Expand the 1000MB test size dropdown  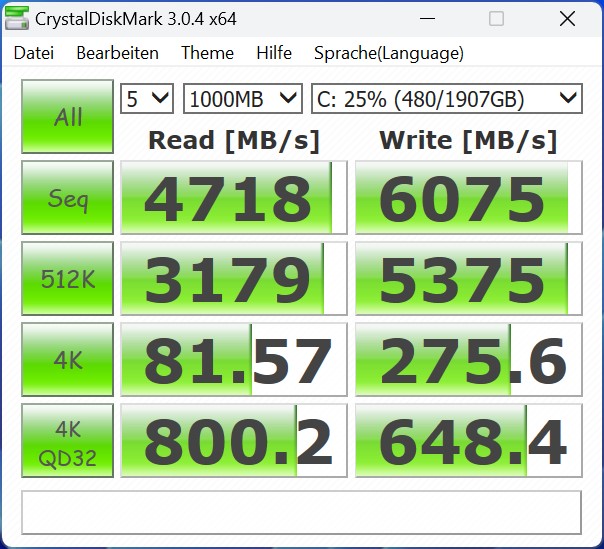pyautogui.click(x=242, y=98)
